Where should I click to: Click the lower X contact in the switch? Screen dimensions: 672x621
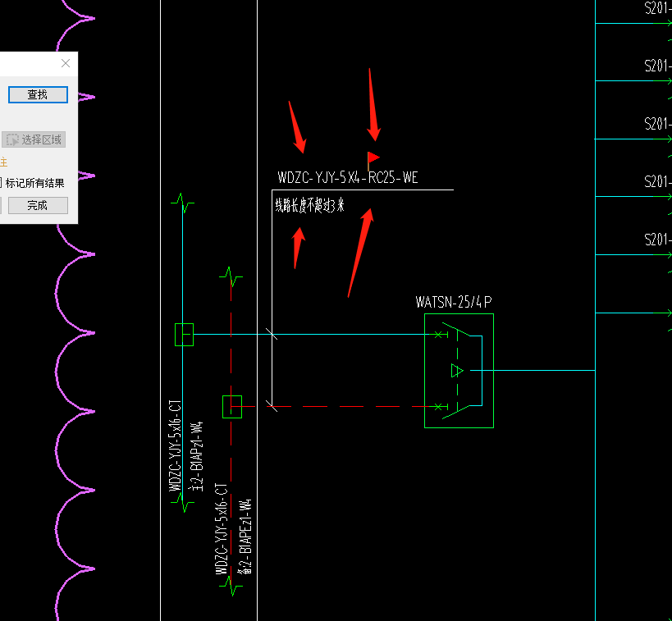pyautogui.click(x=438, y=407)
